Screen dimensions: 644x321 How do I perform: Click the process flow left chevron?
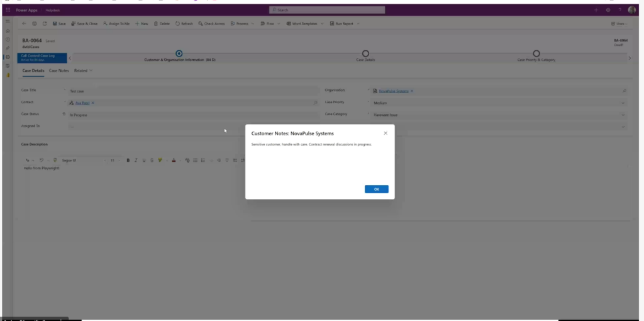tap(70, 58)
